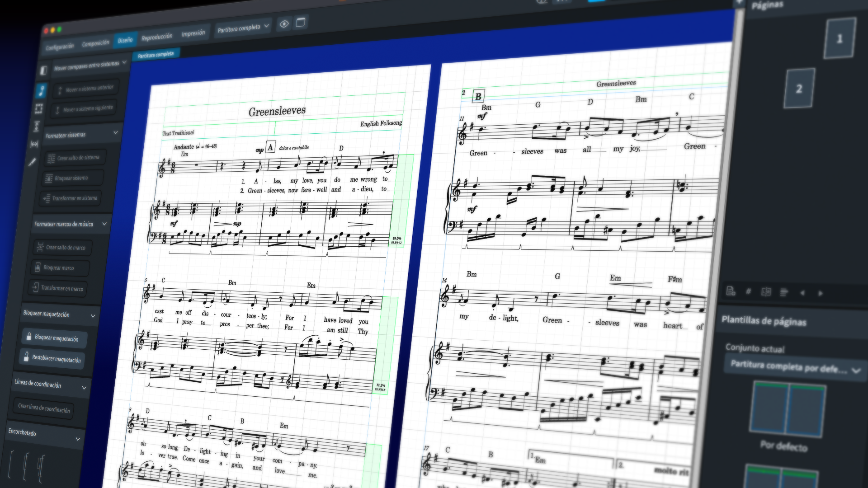This screenshot has width=868, height=488.
Task: Click the insert pages icon in Páginas panel
Action: pyautogui.click(x=731, y=291)
